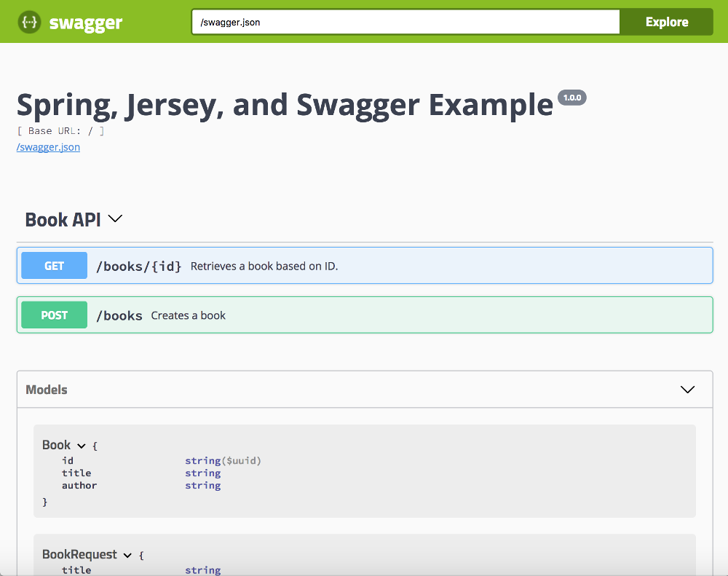Click the GET method badge
Image resolution: width=728 pixels, height=576 pixels.
(55, 266)
